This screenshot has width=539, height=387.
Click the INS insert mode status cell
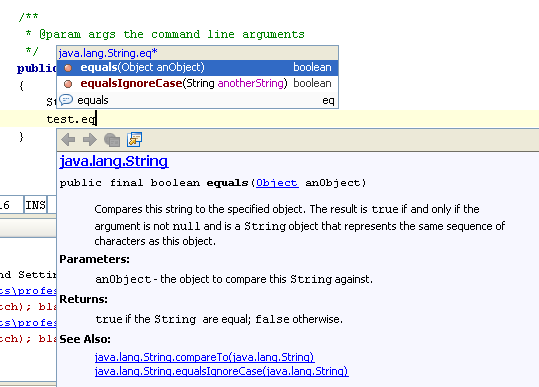(x=35, y=205)
